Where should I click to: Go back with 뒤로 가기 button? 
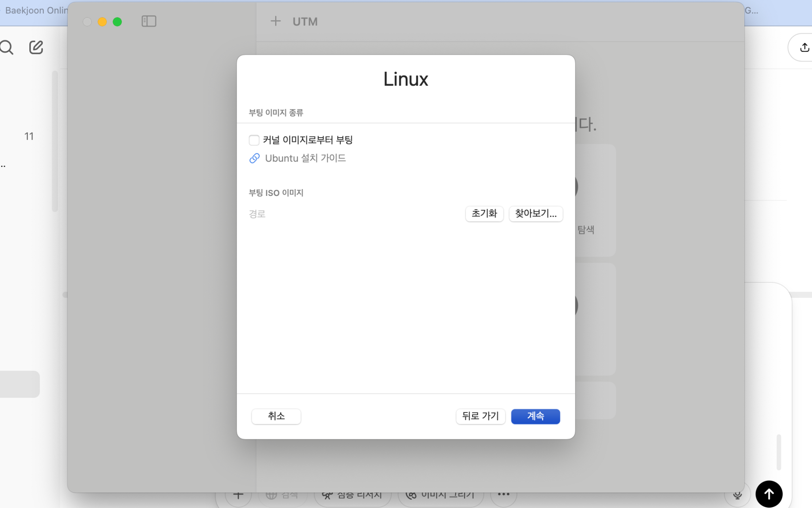(x=480, y=416)
